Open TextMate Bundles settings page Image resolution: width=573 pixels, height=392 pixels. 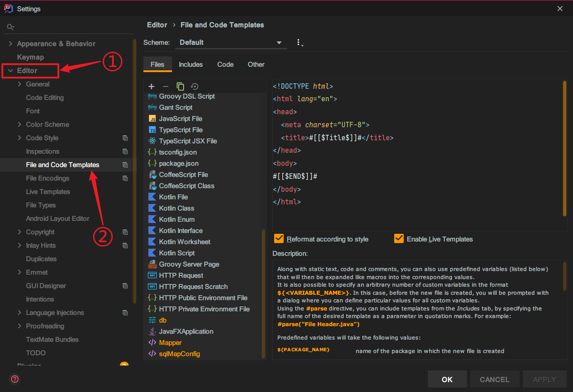[x=52, y=340]
